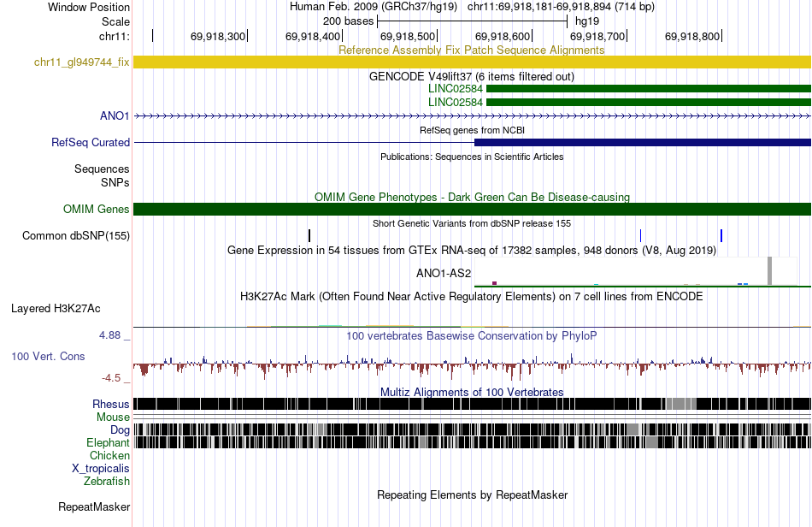This screenshot has width=812, height=527.
Task: Click the PhyloP conservation graph
Action: coord(473,365)
